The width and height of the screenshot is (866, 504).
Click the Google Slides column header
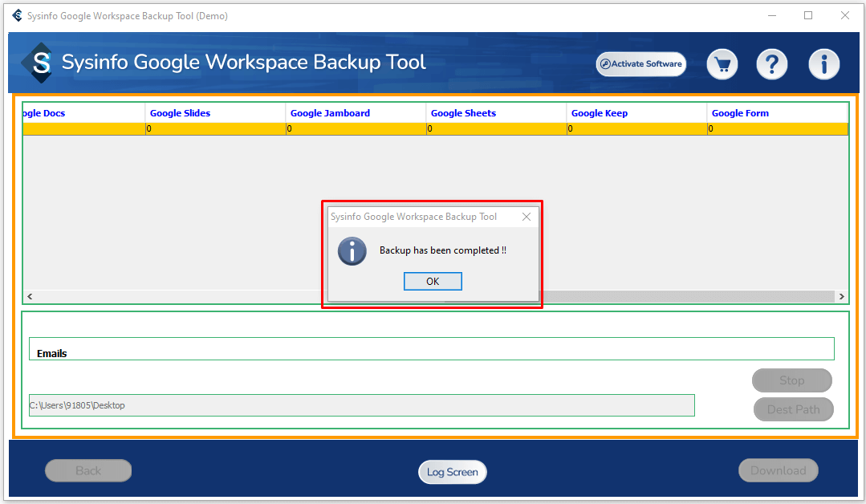215,113
